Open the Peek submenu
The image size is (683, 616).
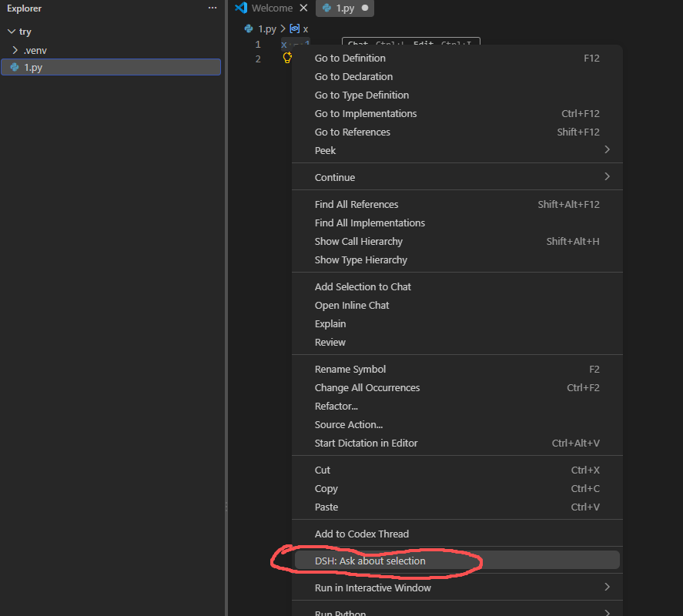click(x=457, y=150)
